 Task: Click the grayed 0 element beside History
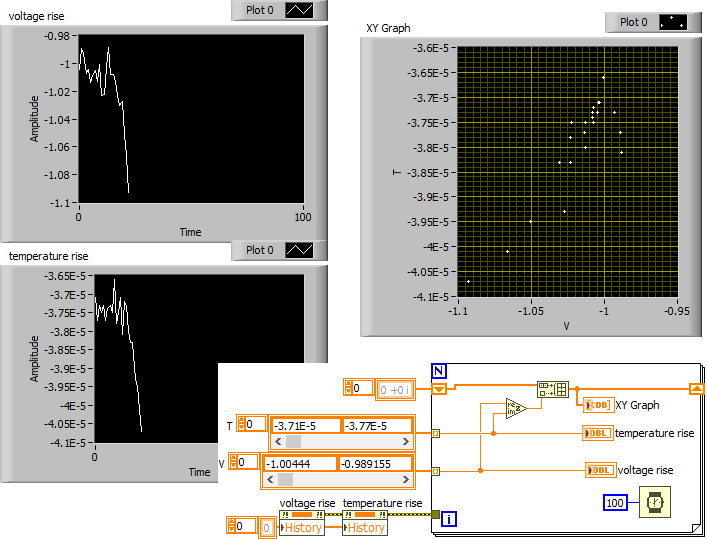point(266,528)
